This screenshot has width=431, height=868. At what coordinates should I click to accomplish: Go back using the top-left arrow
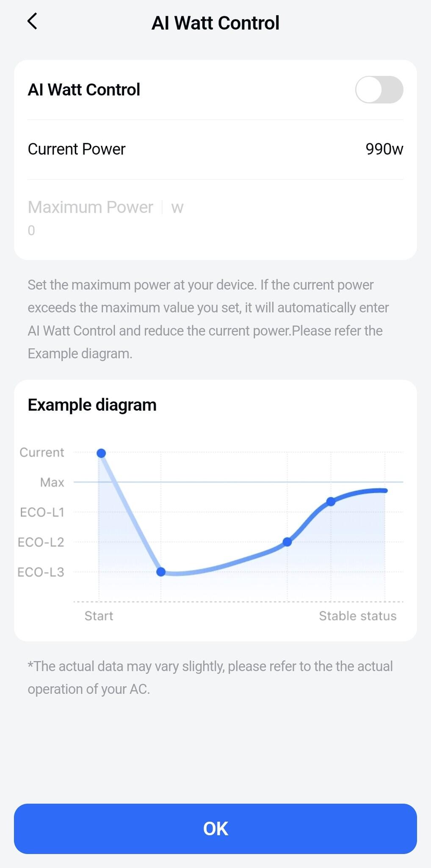pos(32,21)
